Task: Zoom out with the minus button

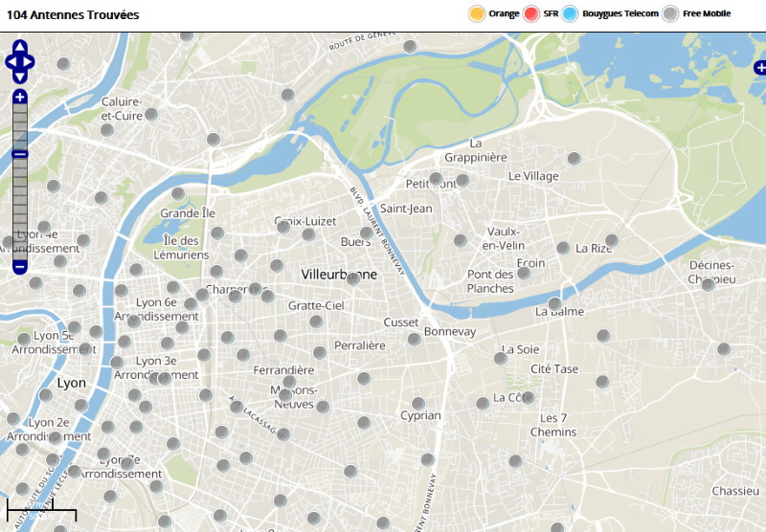Action: tap(20, 267)
